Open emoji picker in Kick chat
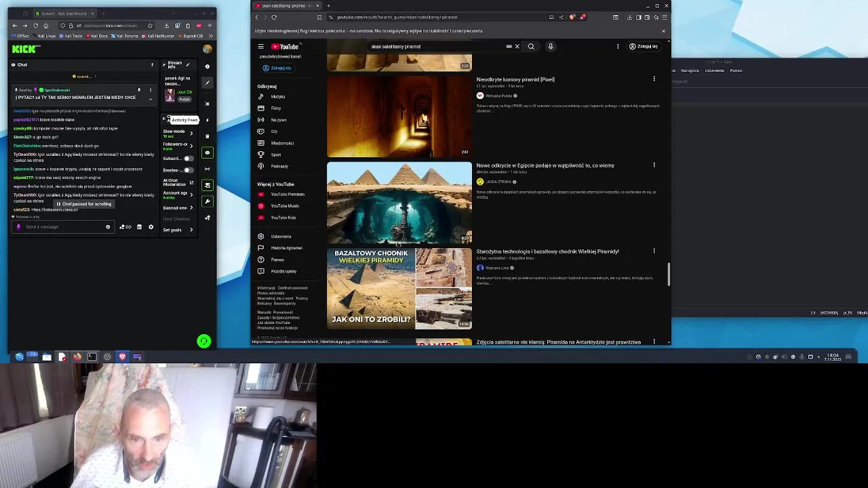 point(108,227)
